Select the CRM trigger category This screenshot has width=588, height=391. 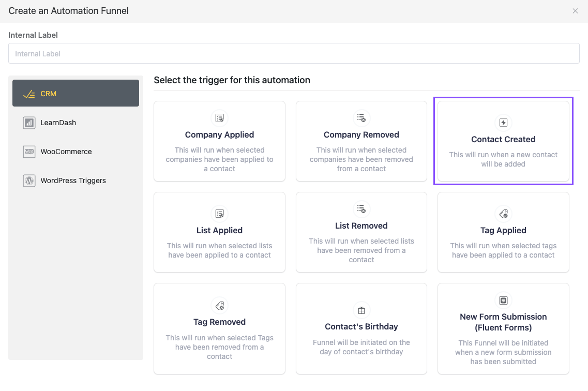pyautogui.click(x=76, y=94)
